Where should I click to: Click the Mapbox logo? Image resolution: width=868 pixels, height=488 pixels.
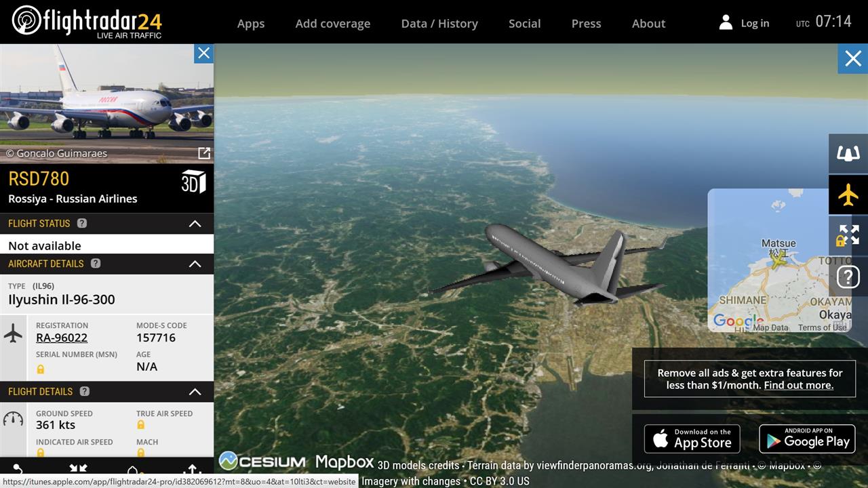click(x=344, y=462)
